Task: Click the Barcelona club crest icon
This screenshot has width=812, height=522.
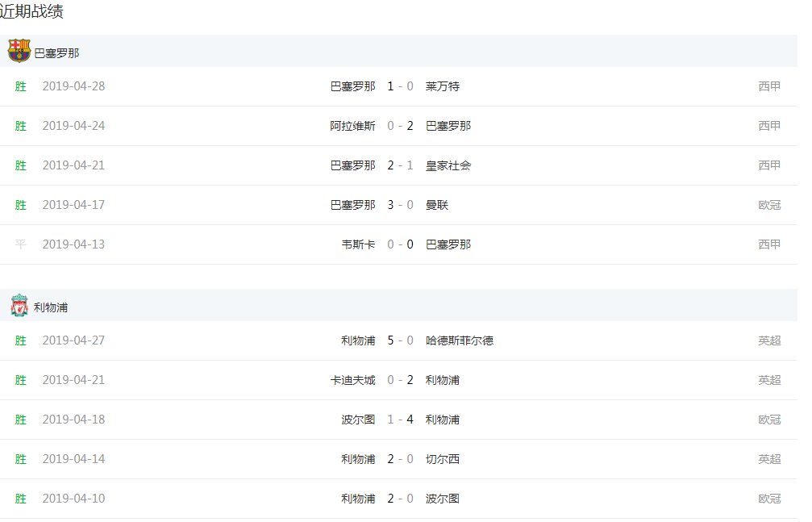Action: point(19,51)
